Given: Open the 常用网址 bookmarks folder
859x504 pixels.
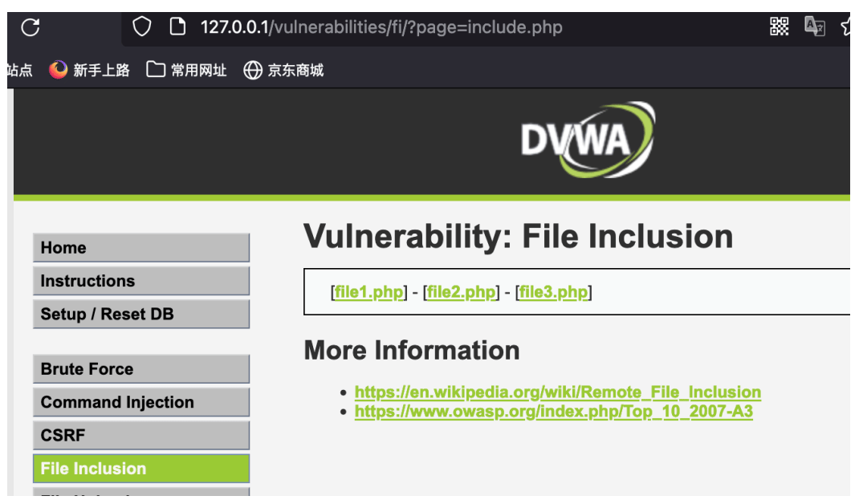Looking at the screenshot, I should point(186,70).
